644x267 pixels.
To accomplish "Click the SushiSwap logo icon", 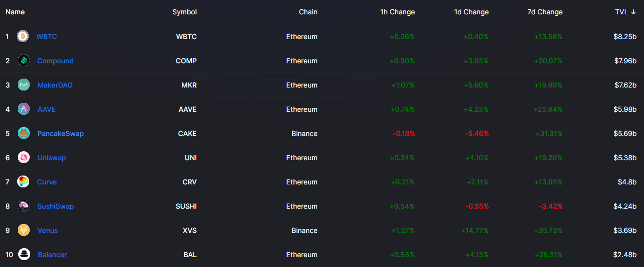I will [24, 206].
